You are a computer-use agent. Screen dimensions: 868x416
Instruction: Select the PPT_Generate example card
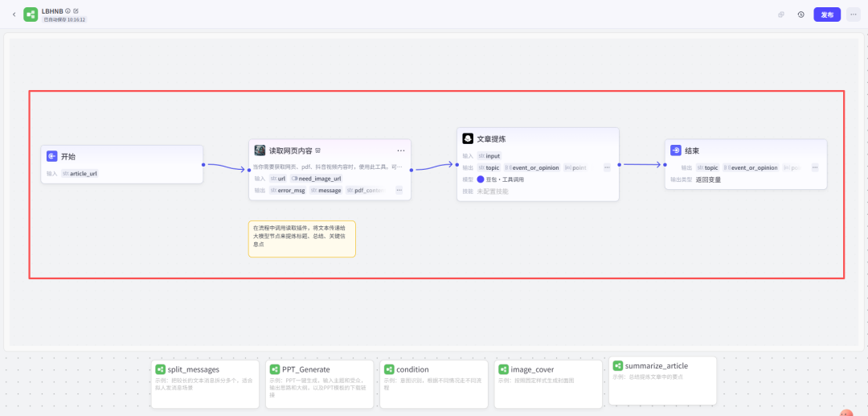pyautogui.click(x=318, y=384)
